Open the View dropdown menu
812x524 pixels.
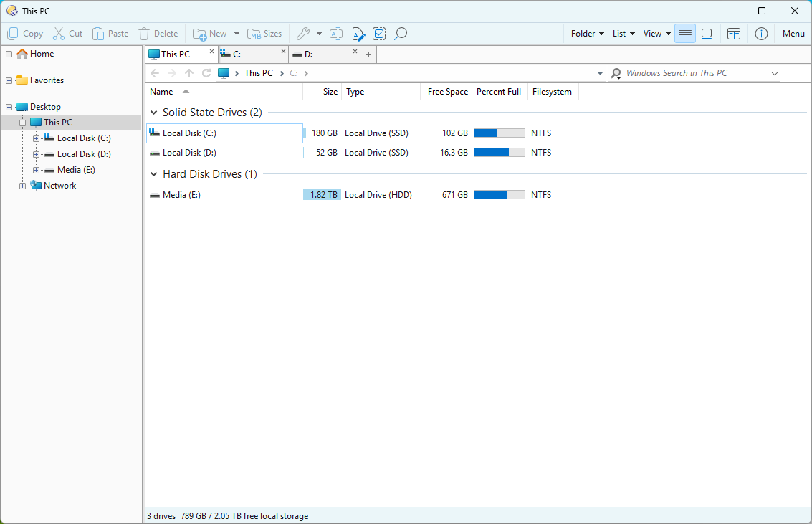coord(656,34)
